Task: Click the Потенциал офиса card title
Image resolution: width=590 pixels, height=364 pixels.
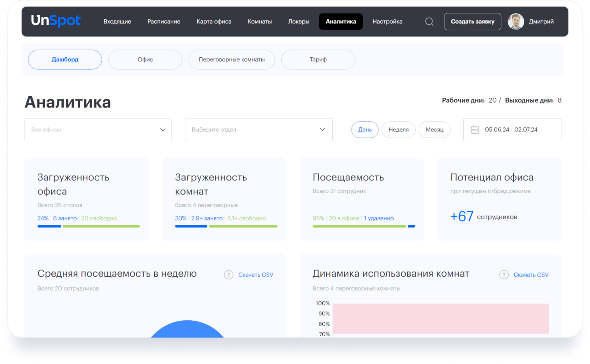Action: point(492,177)
